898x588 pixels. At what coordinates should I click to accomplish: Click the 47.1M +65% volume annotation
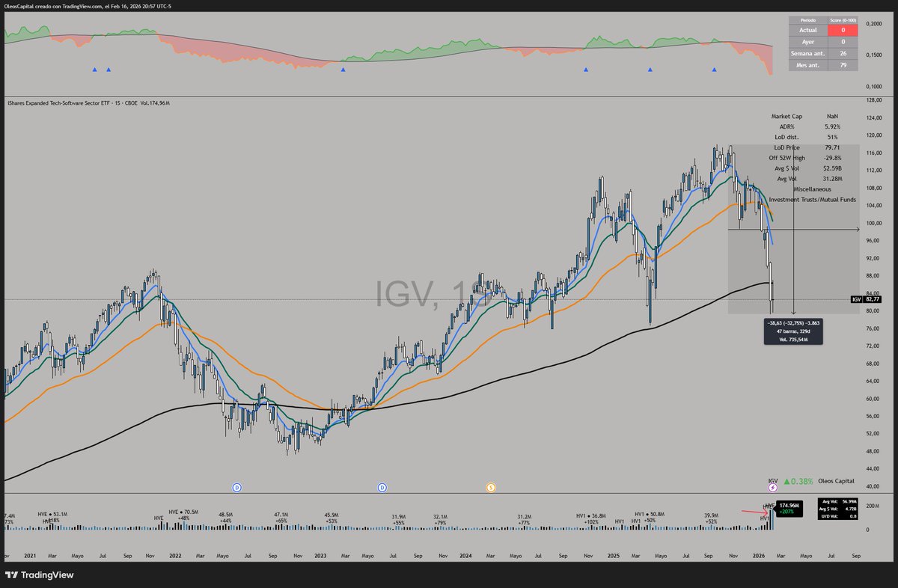coord(281,517)
